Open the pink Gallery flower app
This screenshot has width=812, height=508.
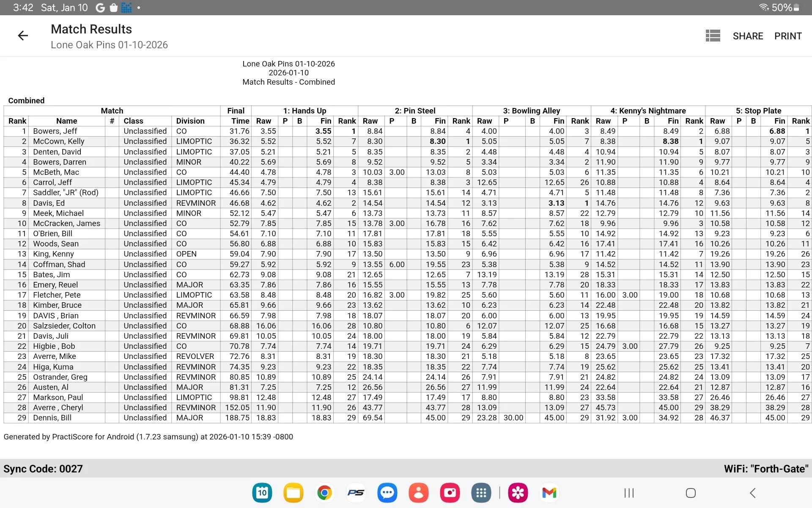(518, 493)
